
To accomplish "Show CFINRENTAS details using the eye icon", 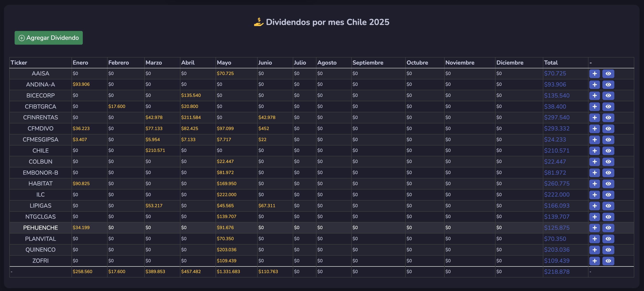I will pyautogui.click(x=608, y=118).
